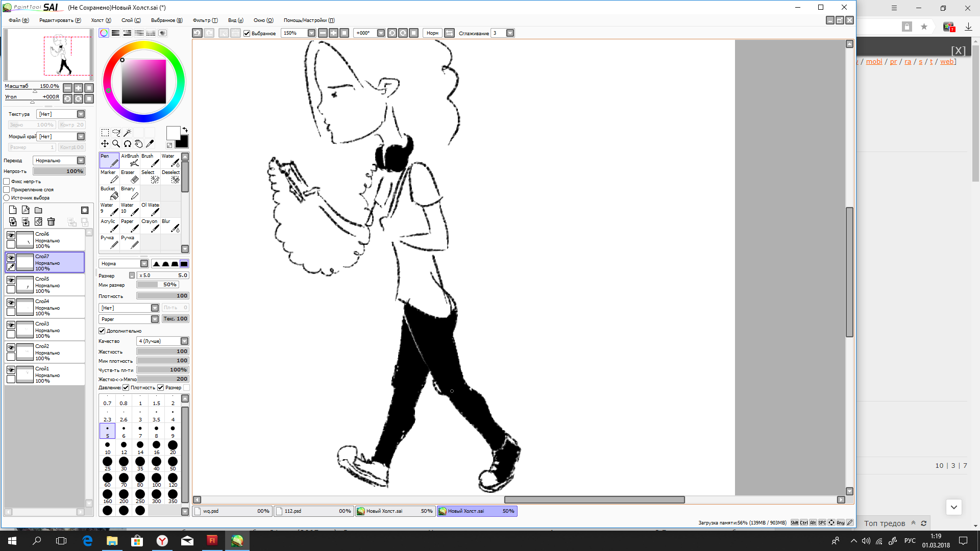Select the Zoom magnifier tool

tap(116, 144)
